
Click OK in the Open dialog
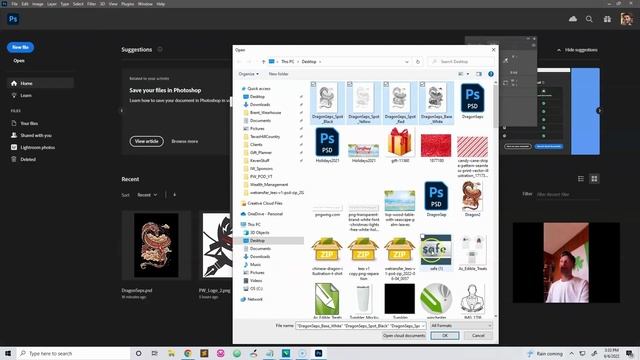tap(445, 336)
